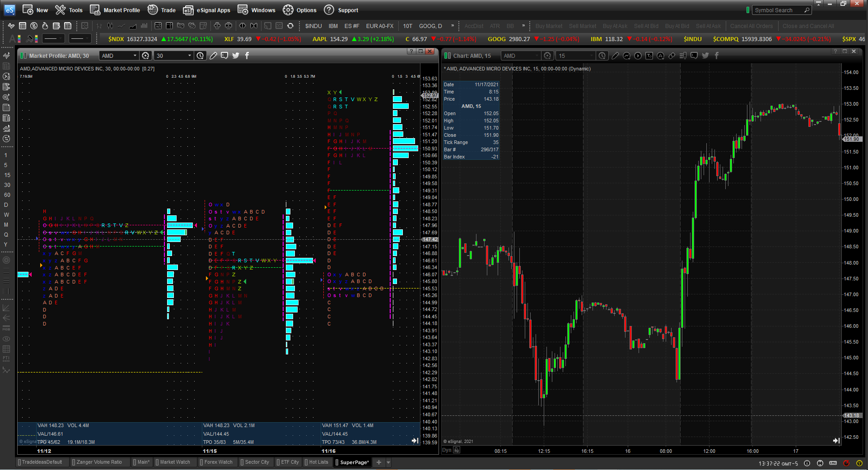Viewport: 868px width, 470px height.
Task: Click the Facebook icon in Market Profile window
Action: pos(247,56)
